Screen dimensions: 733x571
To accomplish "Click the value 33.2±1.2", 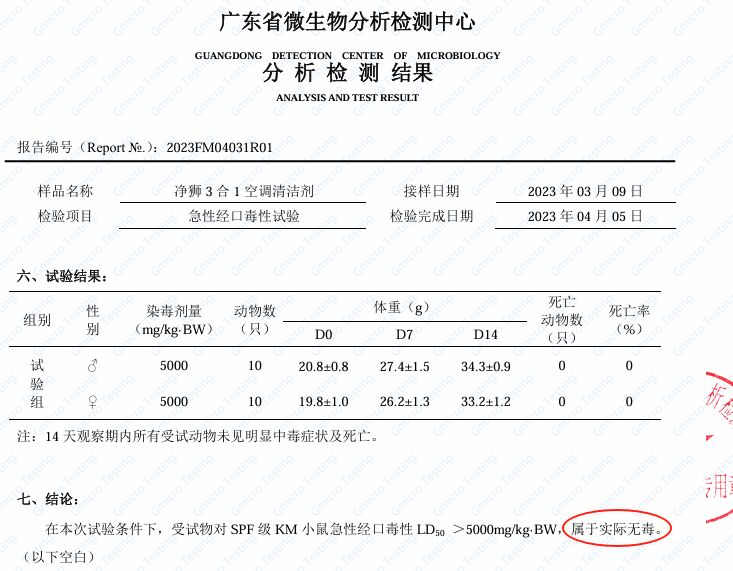I will coord(486,402).
